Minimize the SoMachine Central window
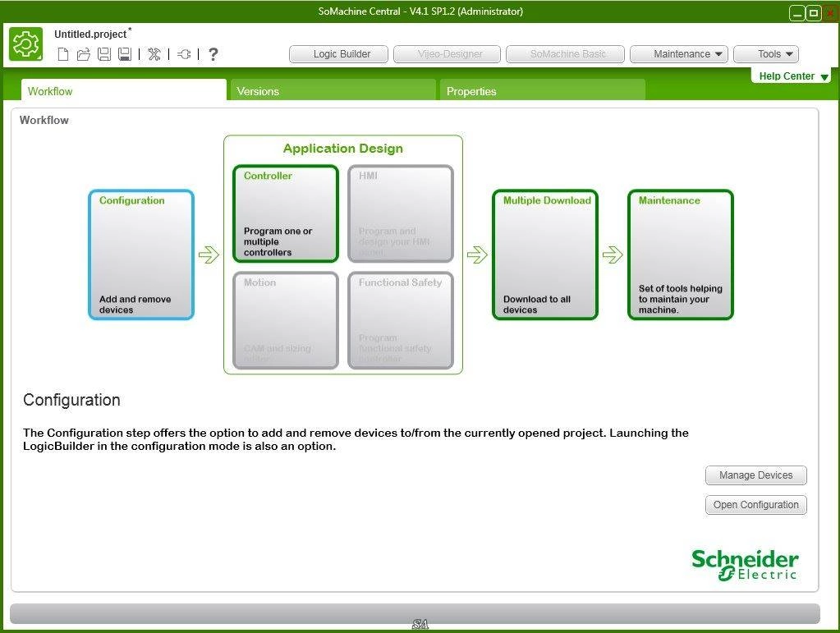 pyautogui.click(x=797, y=13)
